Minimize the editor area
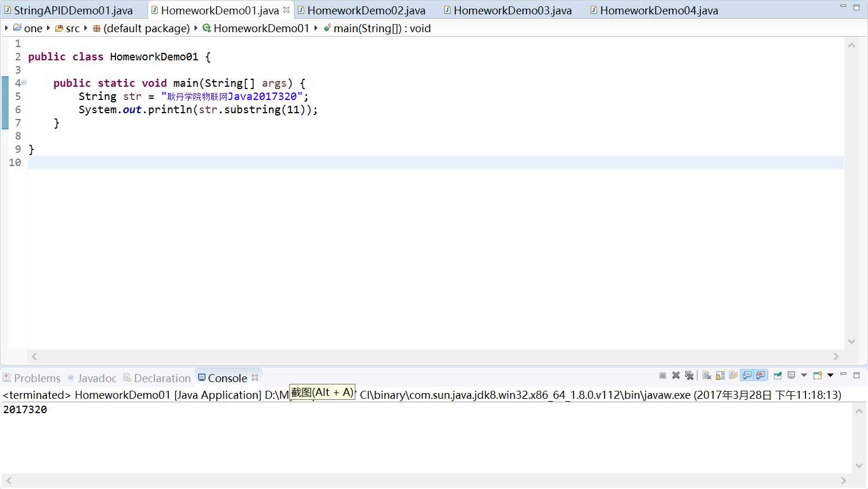 click(843, 6)
